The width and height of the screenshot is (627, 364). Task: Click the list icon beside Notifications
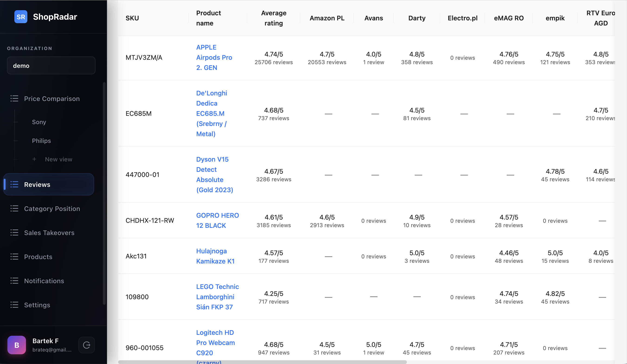14,281
